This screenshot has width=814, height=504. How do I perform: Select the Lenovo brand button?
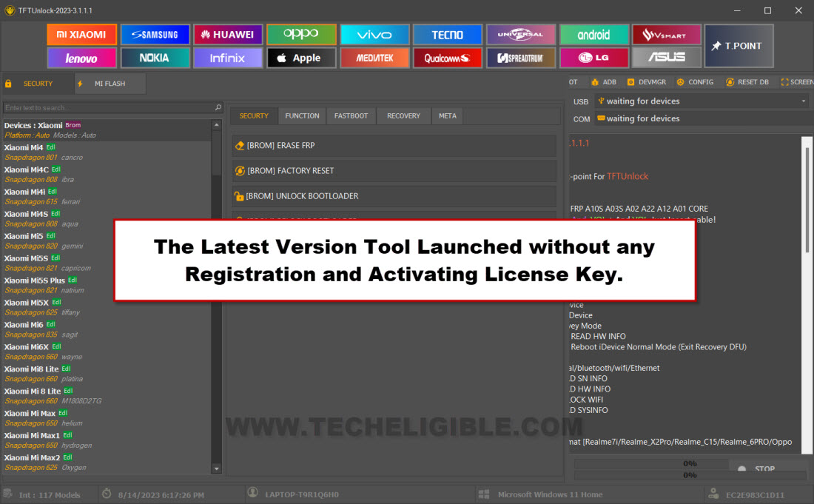click(x=81, y=58)
